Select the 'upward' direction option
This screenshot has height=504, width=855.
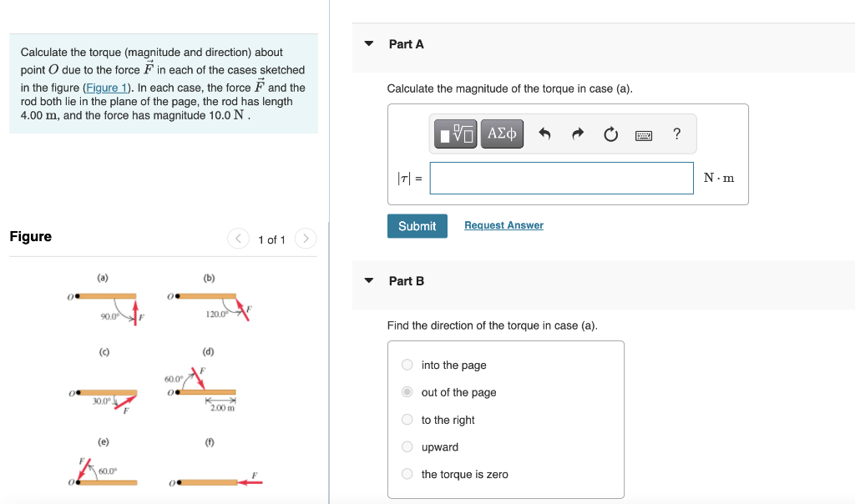[x=407, y=446]
